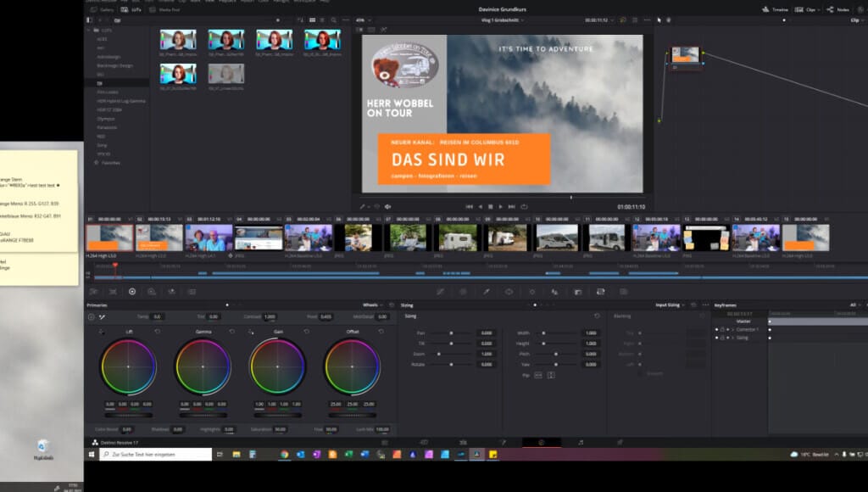Switch to the Fairlight page
This screenshot has width=868, height=492.
[x=581, y=442]
